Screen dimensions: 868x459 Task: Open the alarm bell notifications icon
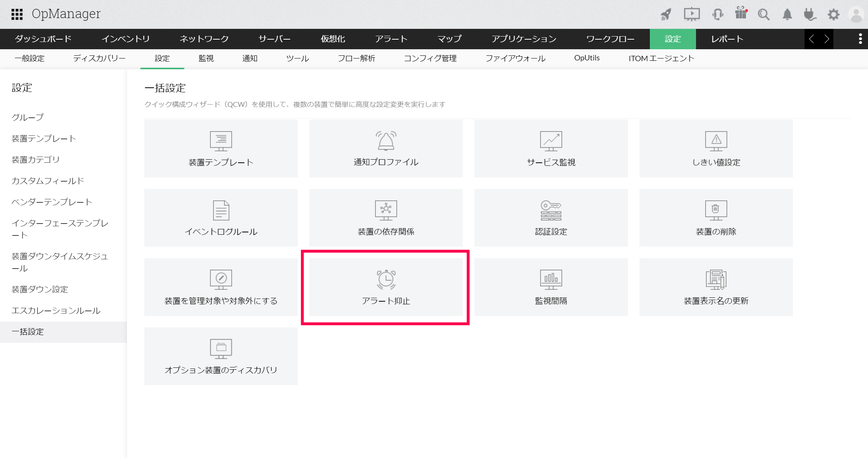[787, 15]
